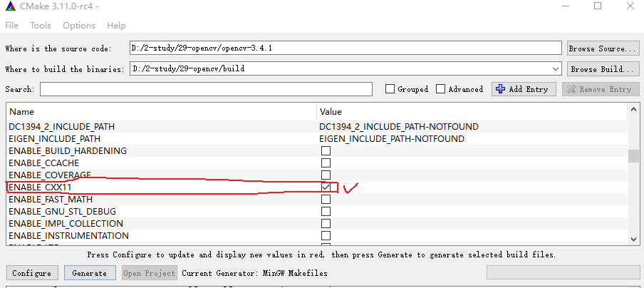Check ENABLE_CCACHE option
The height and width of the screenshot is (288, 644).
point(326,163)
